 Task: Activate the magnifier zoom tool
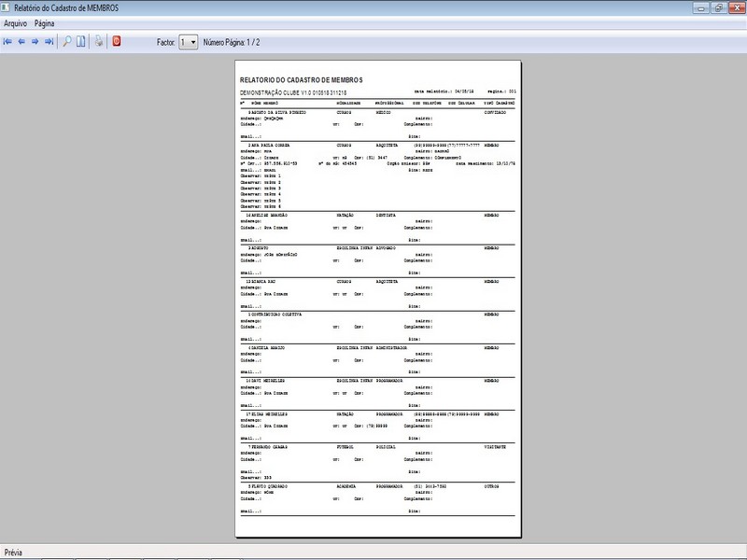pos(67,42)
